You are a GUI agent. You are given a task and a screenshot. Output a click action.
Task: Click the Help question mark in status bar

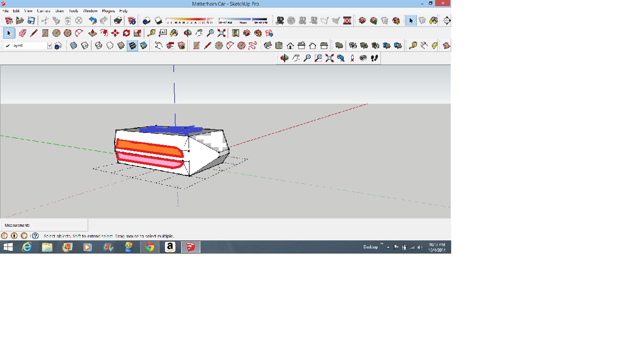[35, 236]
